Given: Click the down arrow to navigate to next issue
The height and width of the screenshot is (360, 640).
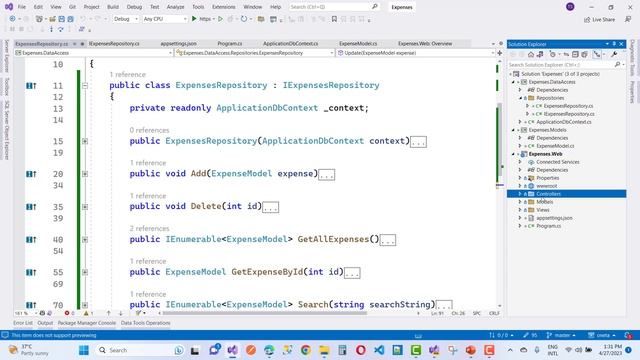Looking at the screenshot, I should tap(120, 313).
